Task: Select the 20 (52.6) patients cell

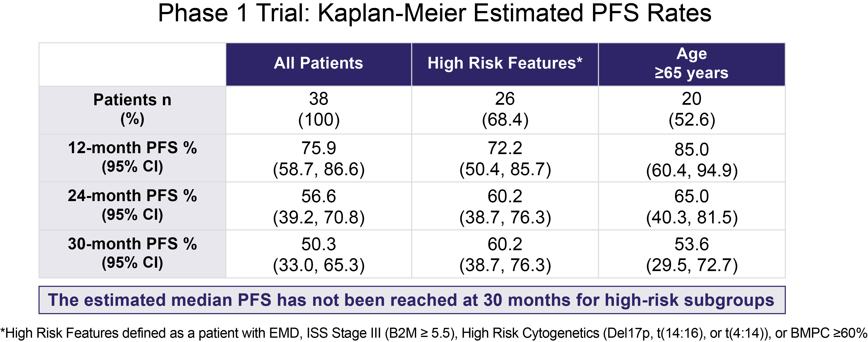Action: pos(691,109)
